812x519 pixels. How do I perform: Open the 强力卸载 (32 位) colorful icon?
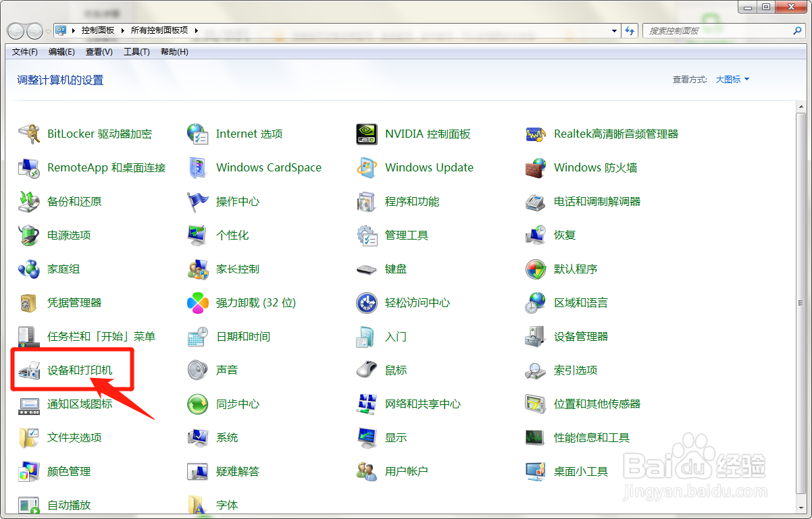[x=198, y=302]
